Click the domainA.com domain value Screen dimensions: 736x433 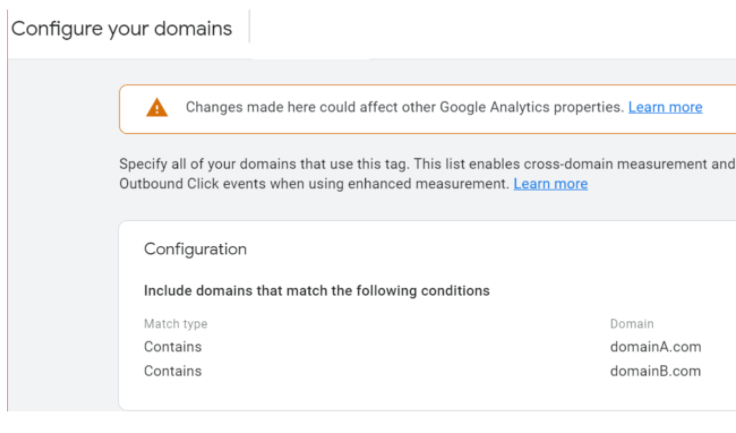coord(655,347)
